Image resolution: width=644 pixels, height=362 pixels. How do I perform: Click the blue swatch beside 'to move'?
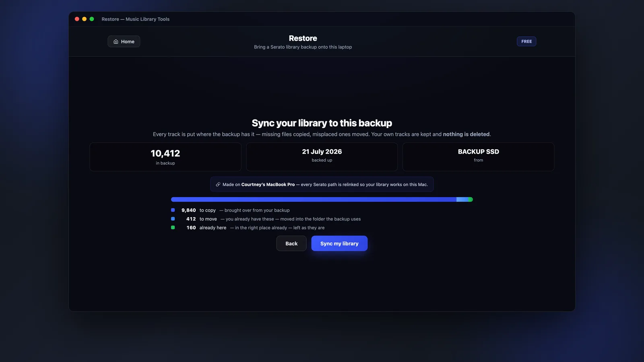pos(173,219)
